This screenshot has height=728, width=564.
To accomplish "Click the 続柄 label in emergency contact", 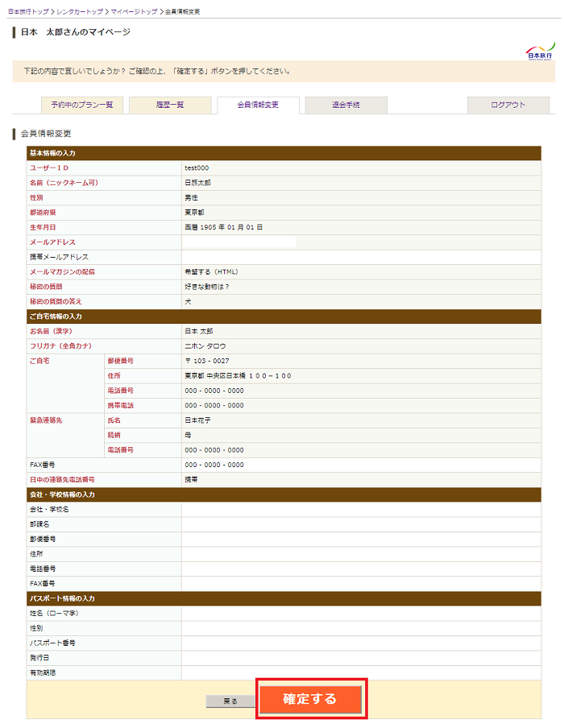I will tap(114, 436).
